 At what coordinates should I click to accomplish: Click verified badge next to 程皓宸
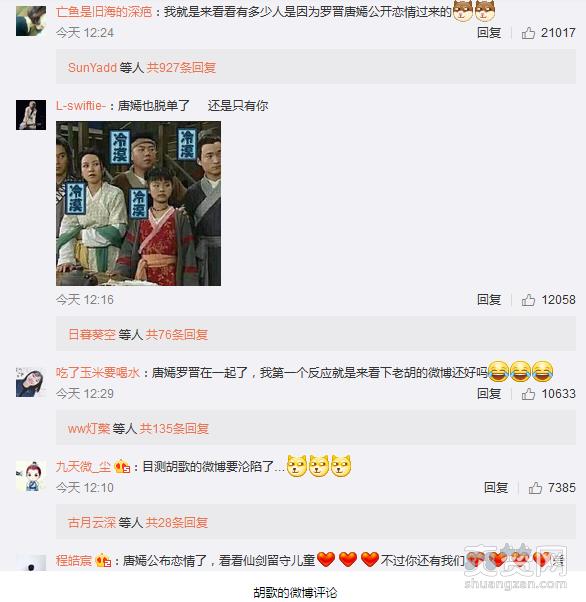(103, 561)
